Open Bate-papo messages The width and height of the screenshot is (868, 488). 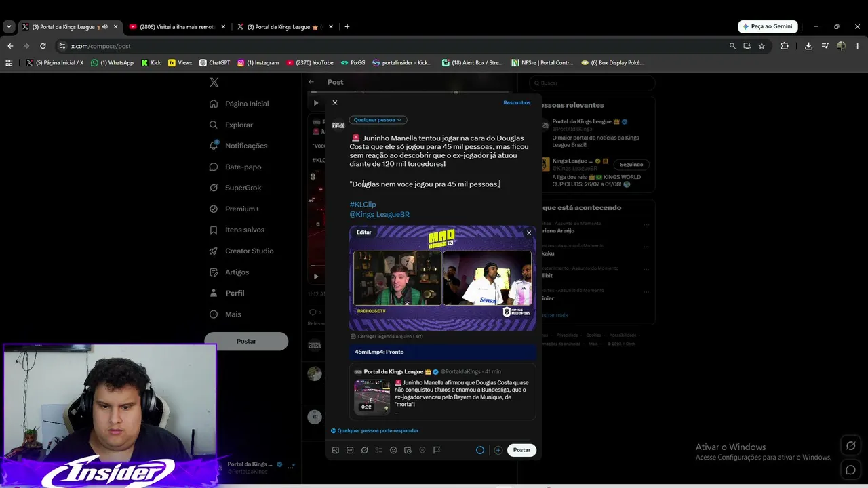(235, 167)
